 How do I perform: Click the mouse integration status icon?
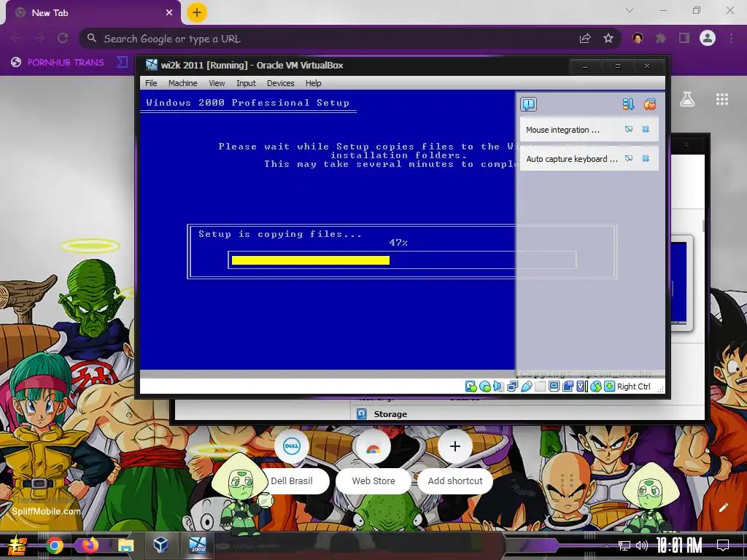(595, 386)
